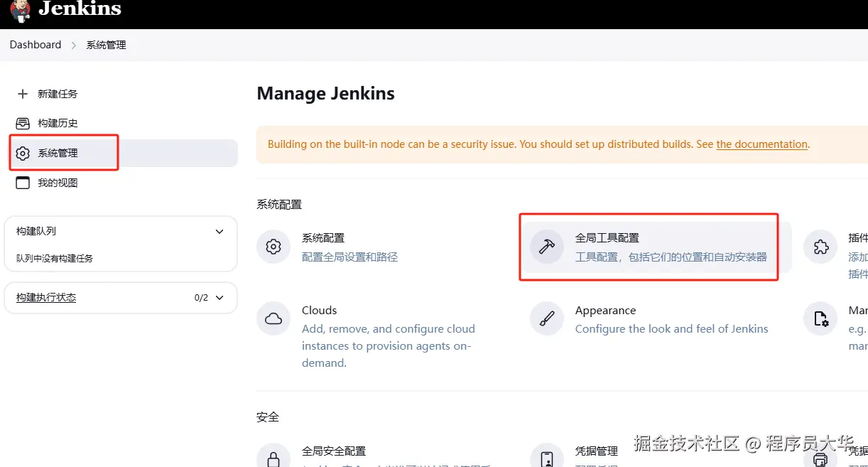
Task: Click the 队列中没有构建任务 message
Action: tap(55, 259)
